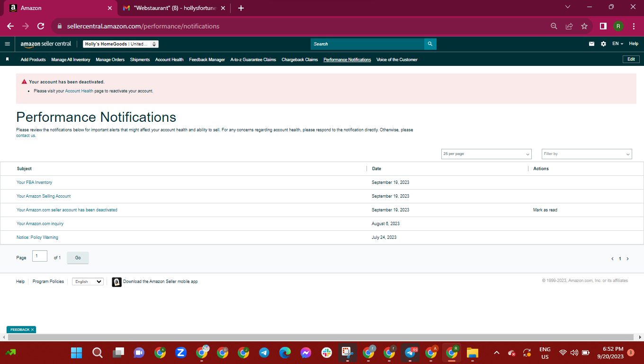Open Chargeback Claims
The image size is (644, 364).
[300, 60]
